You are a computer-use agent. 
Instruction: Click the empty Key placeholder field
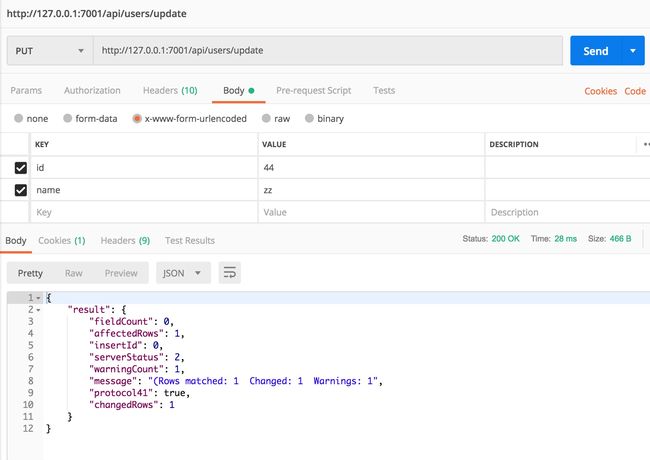[144, 212]
